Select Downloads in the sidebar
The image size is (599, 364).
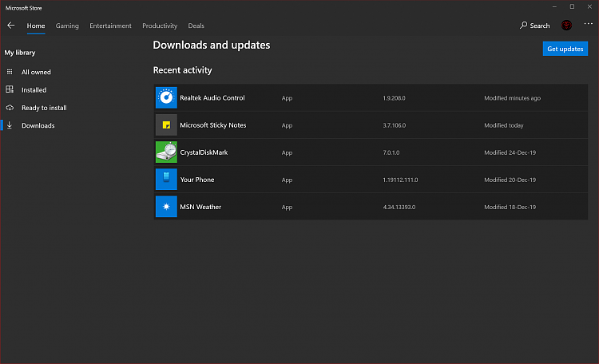pyautogui.click(x=38, y=125)
